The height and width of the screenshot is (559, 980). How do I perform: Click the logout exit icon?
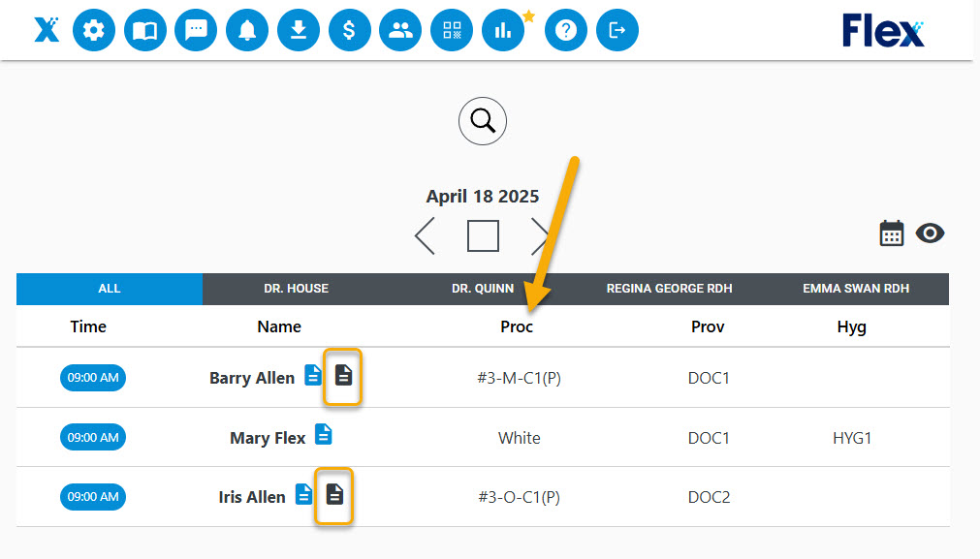point(617,30)
